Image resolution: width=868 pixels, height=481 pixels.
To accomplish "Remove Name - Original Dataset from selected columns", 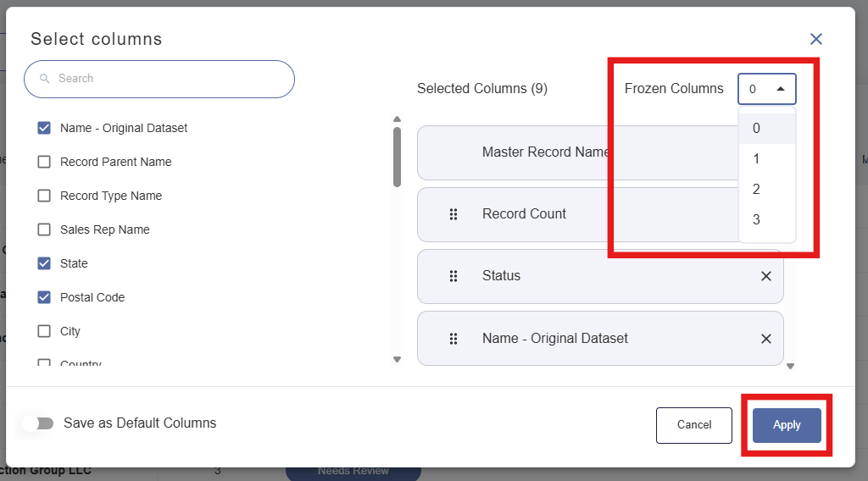I will tap(766, 339).
